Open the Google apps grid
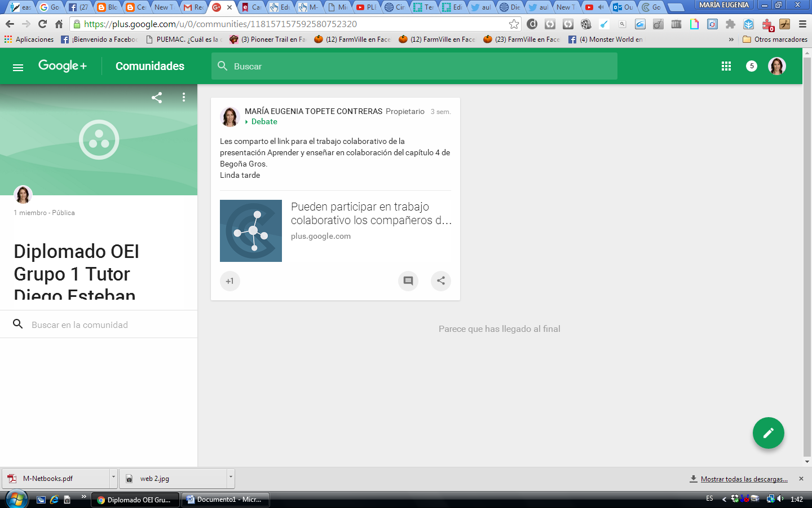Screen dimensions: 812x508 (x=726, y=66)
